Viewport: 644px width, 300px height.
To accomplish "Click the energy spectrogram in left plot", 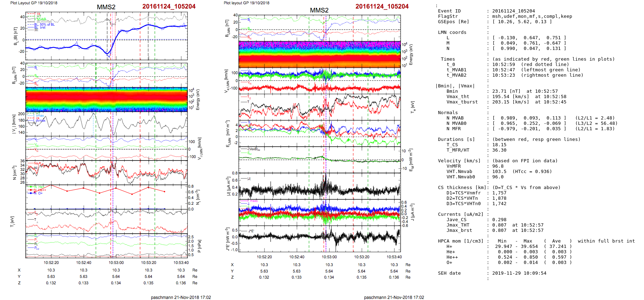I will [106, 100].
